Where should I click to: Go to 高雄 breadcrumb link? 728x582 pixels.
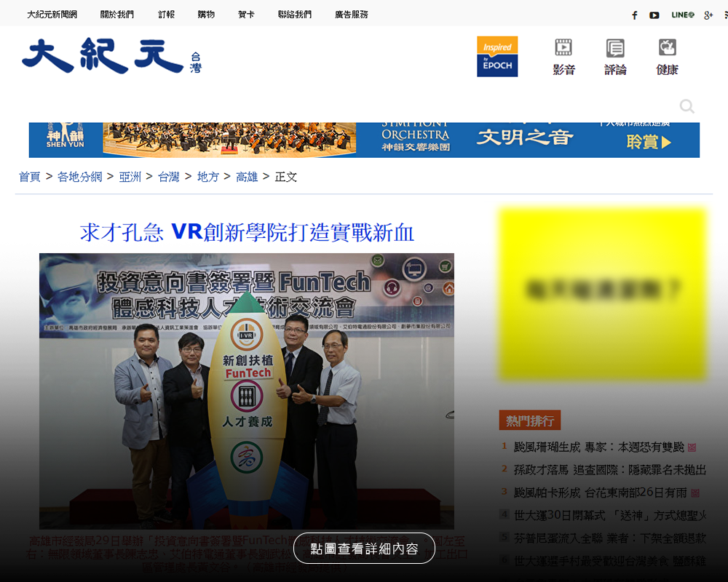click(x=247, y=177)
